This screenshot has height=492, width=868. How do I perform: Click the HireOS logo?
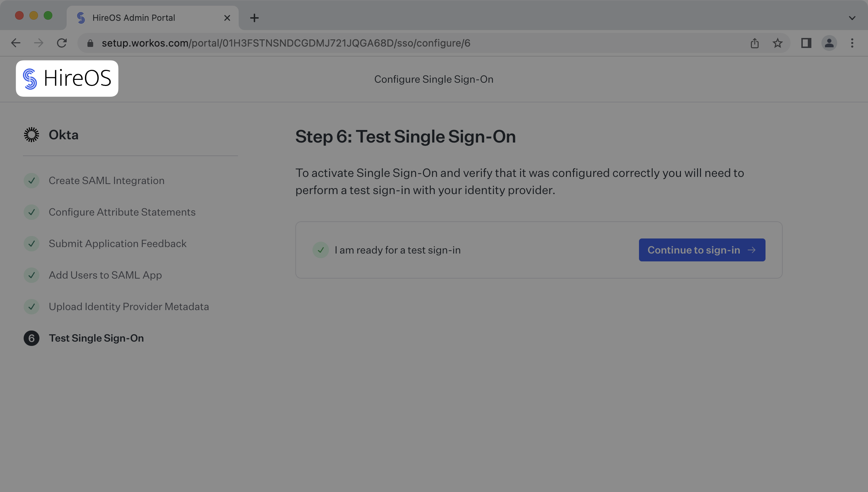tap(67, 78)
